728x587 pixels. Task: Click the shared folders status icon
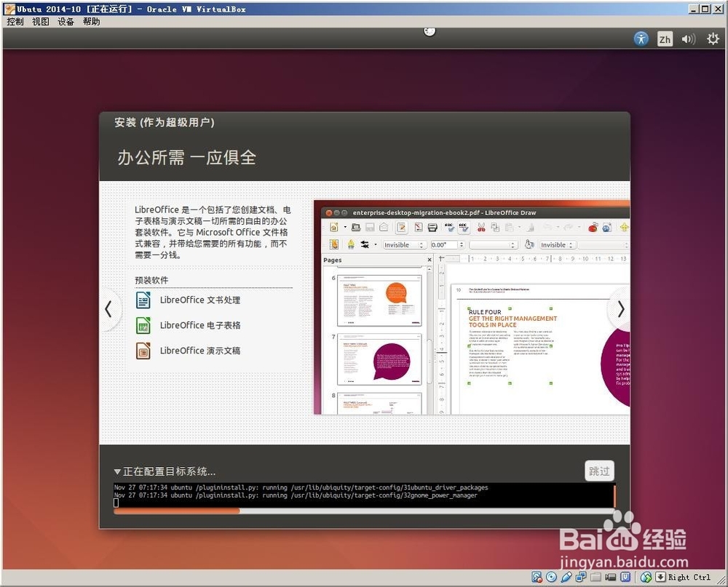pyautogui.click(x=596, y=577)
